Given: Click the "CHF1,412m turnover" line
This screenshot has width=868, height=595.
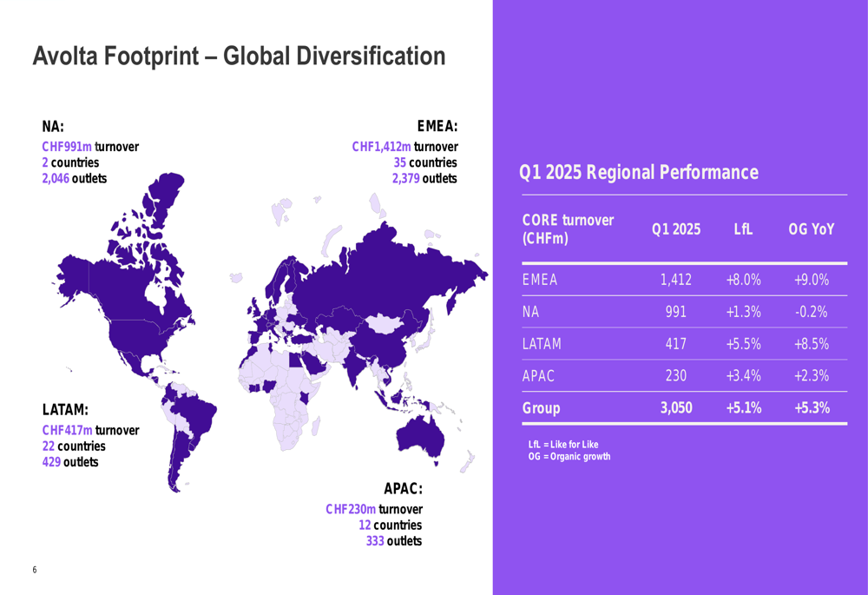Looking at the screenshot, I should click(404, 147).
